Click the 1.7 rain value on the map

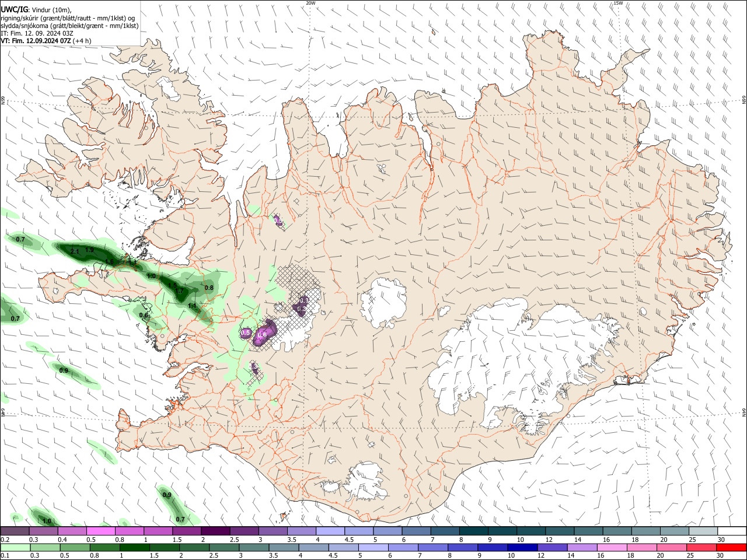[179, 291]
